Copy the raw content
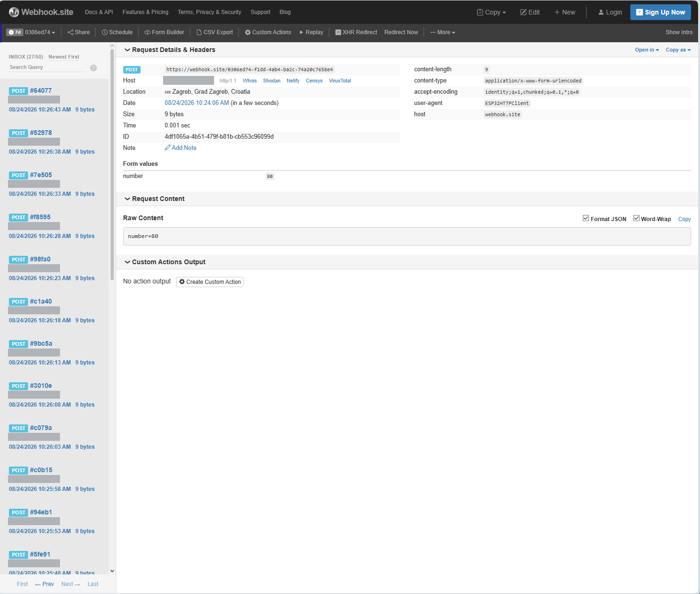 (684, 219)
